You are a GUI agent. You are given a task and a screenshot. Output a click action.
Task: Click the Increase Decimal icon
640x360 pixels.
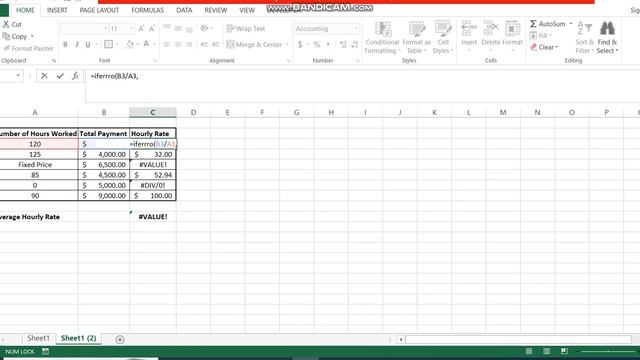point(343,44)
